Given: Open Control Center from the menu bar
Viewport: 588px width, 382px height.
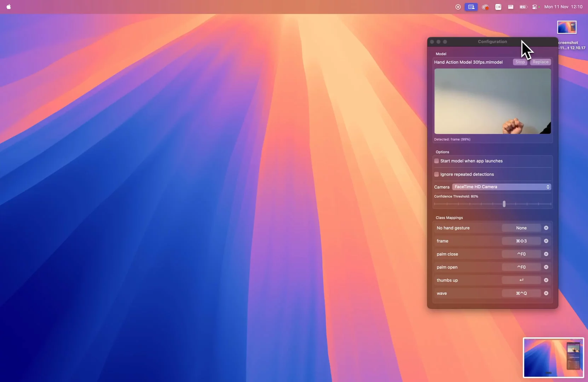Looking at the screenshot, I should (535, 7).
